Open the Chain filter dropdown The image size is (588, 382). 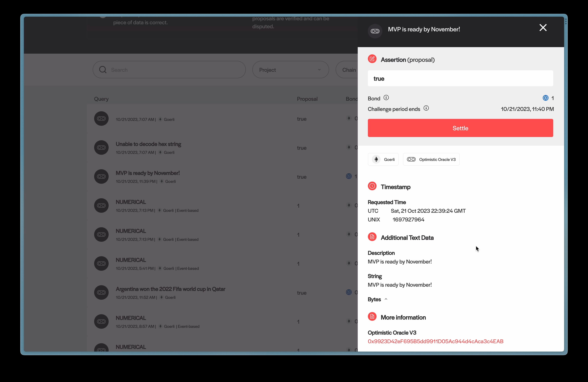click(347, 70)
